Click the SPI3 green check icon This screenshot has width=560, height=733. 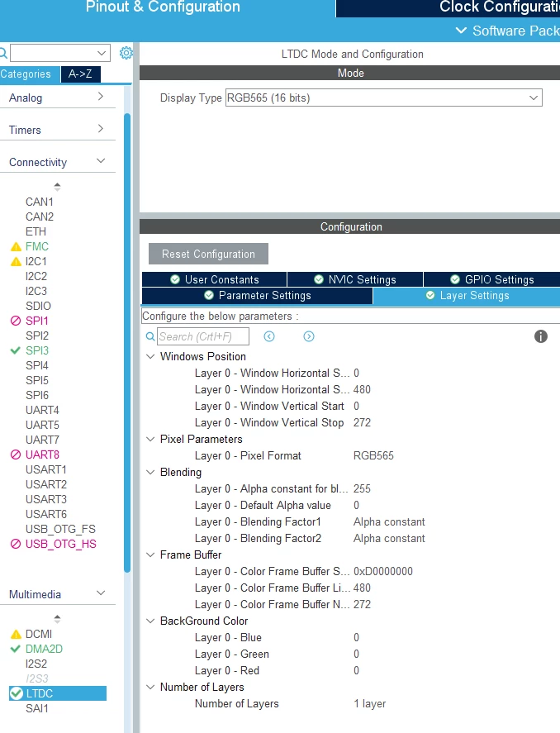(x=16, y=350)
